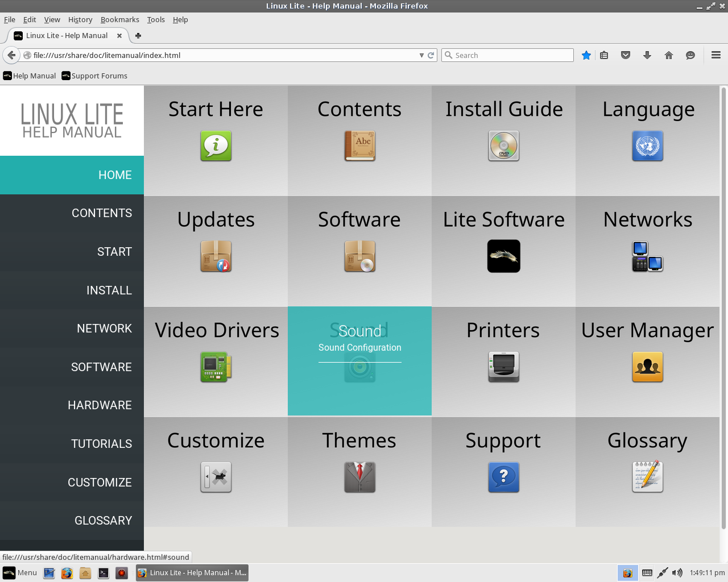
Task: Open the Updates package icon
Action: coord(216,256)
